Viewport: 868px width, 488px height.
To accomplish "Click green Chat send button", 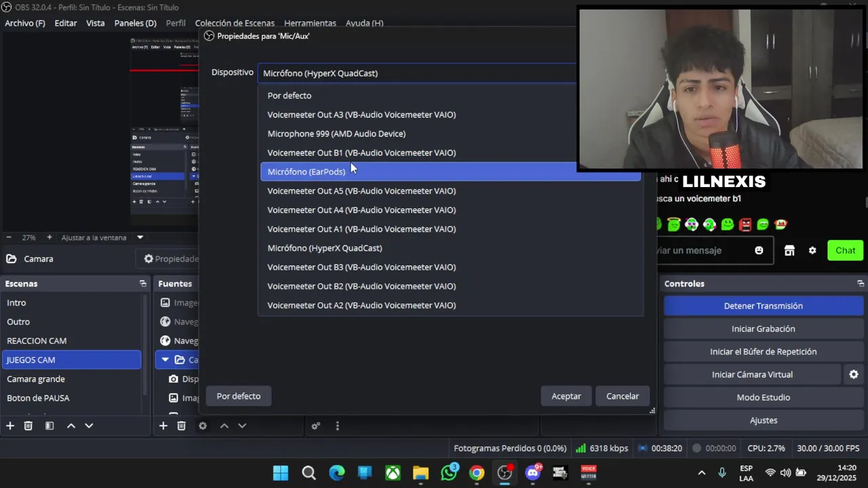I will pyautogui.click(x=845, y=250).
